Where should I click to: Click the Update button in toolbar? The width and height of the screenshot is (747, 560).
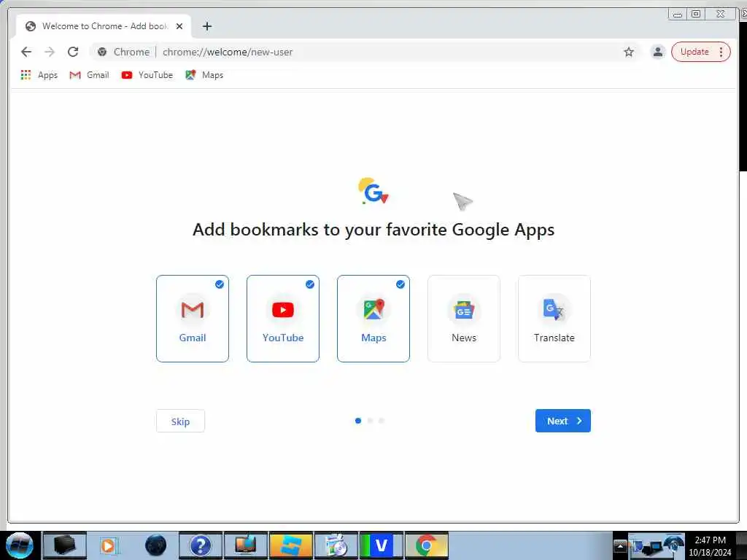694,52
